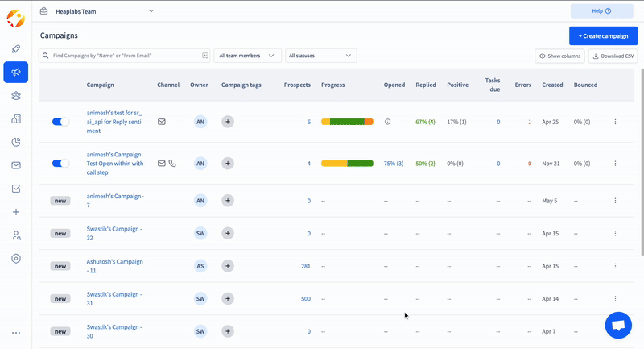Open the All team members dropdown
Screen dimensions: 644x349
[x=248, y=56]
